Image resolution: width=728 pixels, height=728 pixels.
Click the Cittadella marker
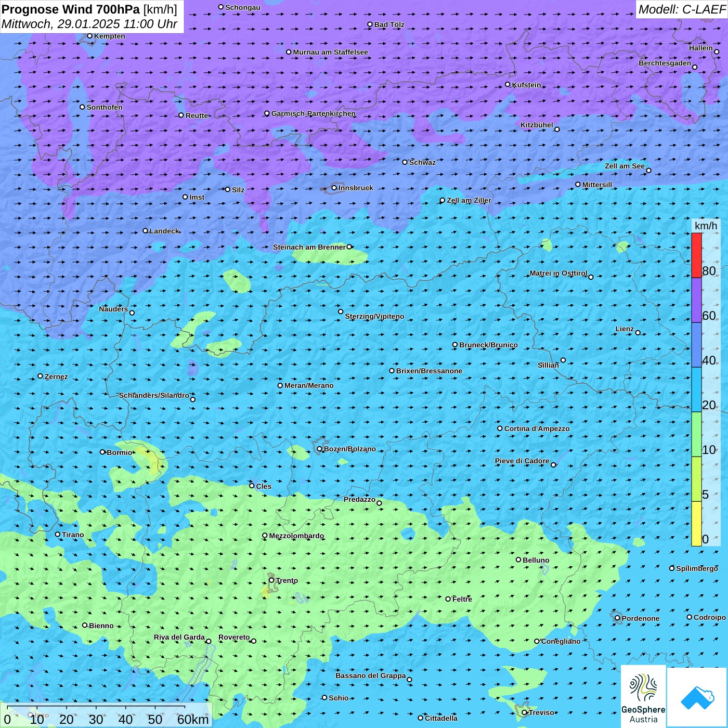pos(421,718)
